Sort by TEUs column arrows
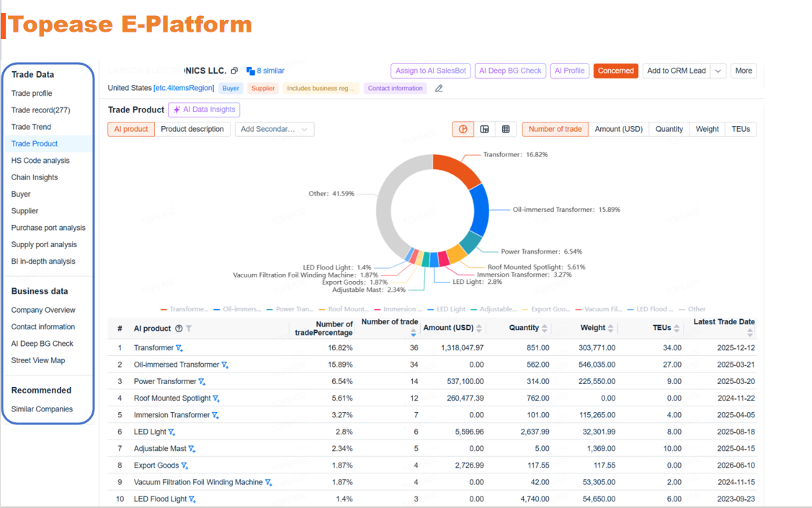Screen dimensions: 812x508 [x=677, y=329]
